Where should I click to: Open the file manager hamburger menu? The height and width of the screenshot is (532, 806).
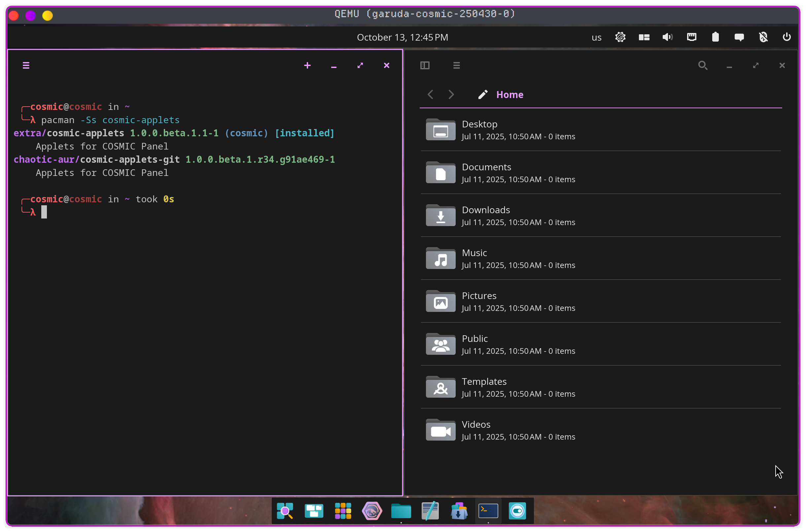click(x=456, y=65)
